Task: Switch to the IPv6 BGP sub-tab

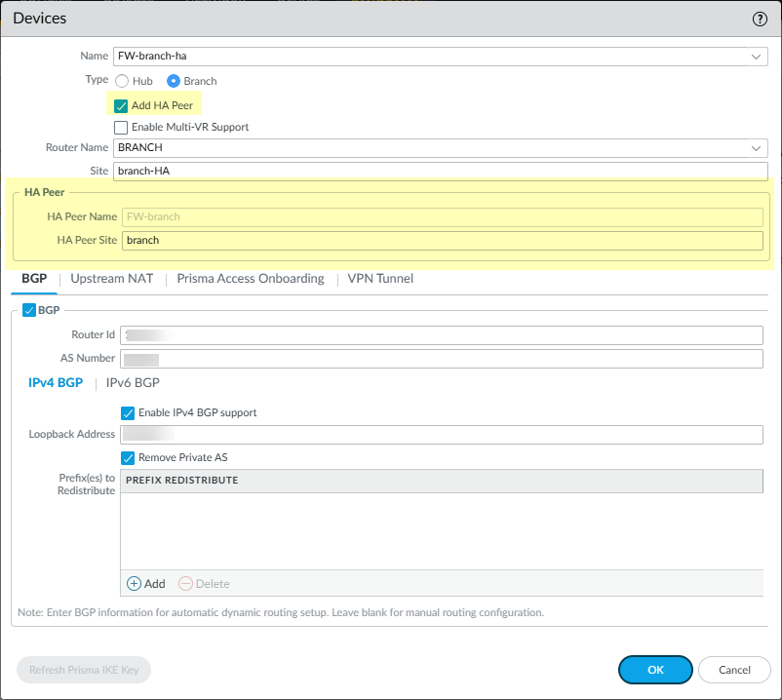Action: pos(133,383)
